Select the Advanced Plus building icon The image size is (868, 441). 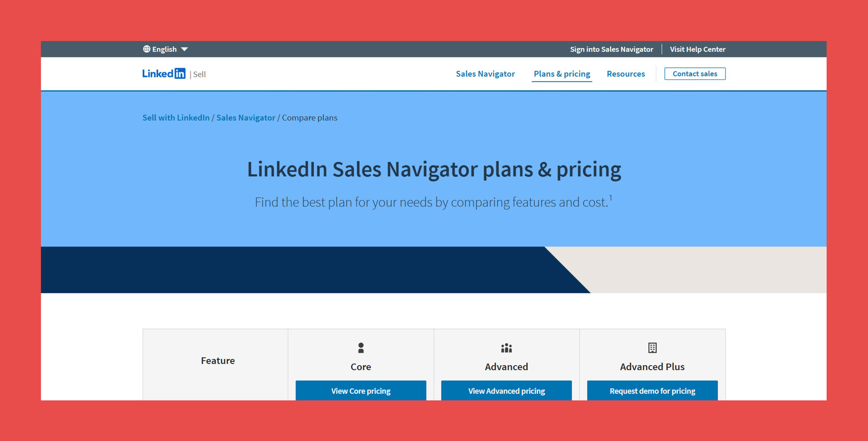click(x=652, y=348)
